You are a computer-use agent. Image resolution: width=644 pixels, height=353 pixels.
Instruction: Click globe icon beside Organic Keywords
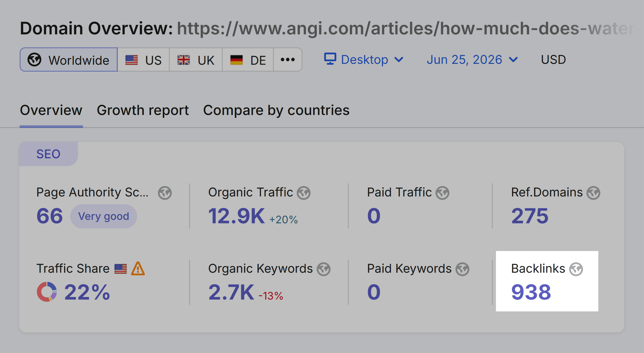(x=324, y=269)
